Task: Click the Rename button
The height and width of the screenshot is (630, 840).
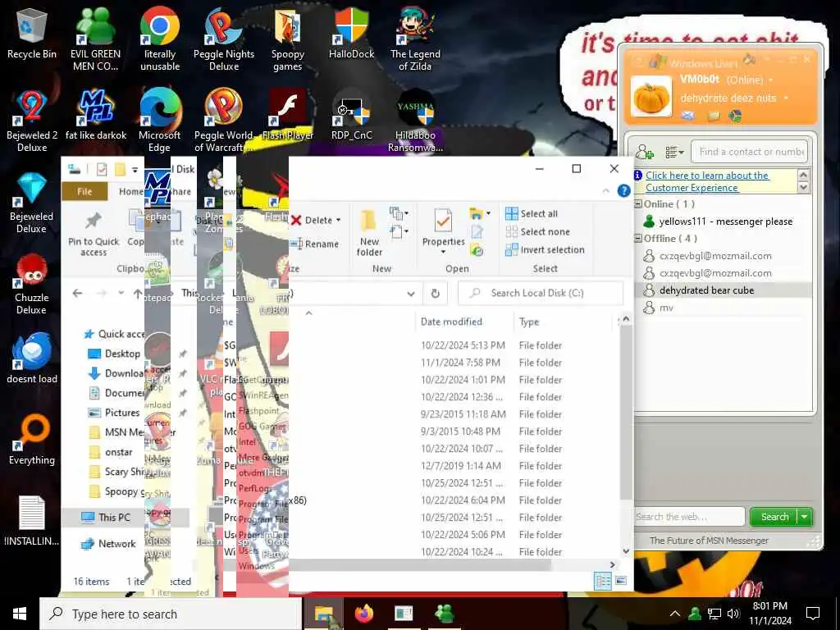Action: click(x=314, y=244)
